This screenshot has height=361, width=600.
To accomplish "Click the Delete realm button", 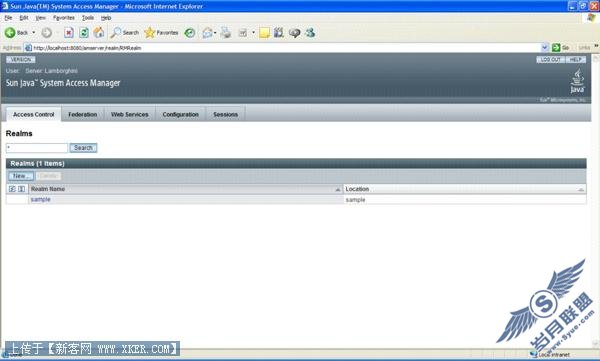I will 49,176.
